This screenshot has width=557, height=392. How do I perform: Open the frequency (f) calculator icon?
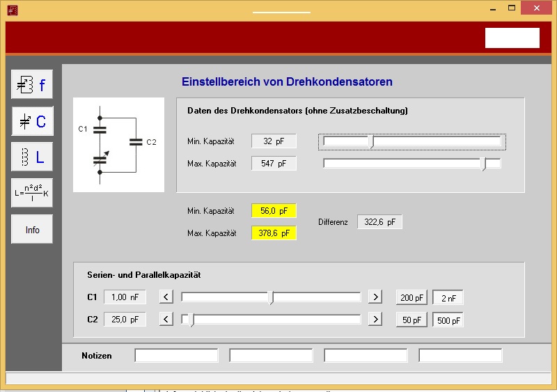click(32, 85)
